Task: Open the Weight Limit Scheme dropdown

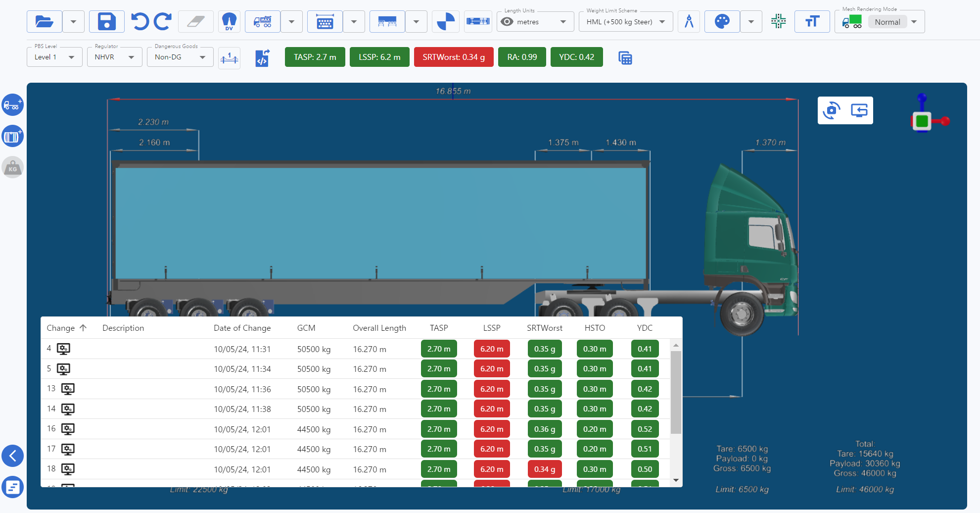Action: tap(626, 22)
